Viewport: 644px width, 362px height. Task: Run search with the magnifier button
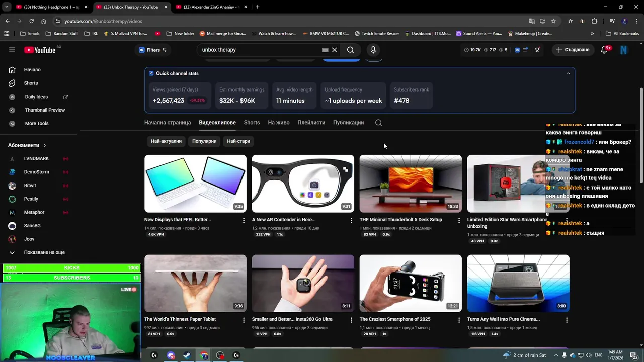351,50
